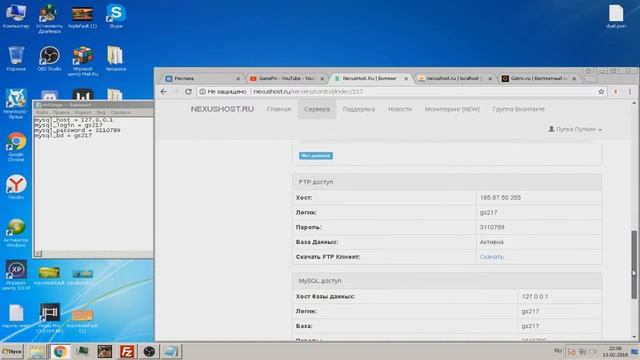Select the Корзина recycle bin icon

pos(16,59)
